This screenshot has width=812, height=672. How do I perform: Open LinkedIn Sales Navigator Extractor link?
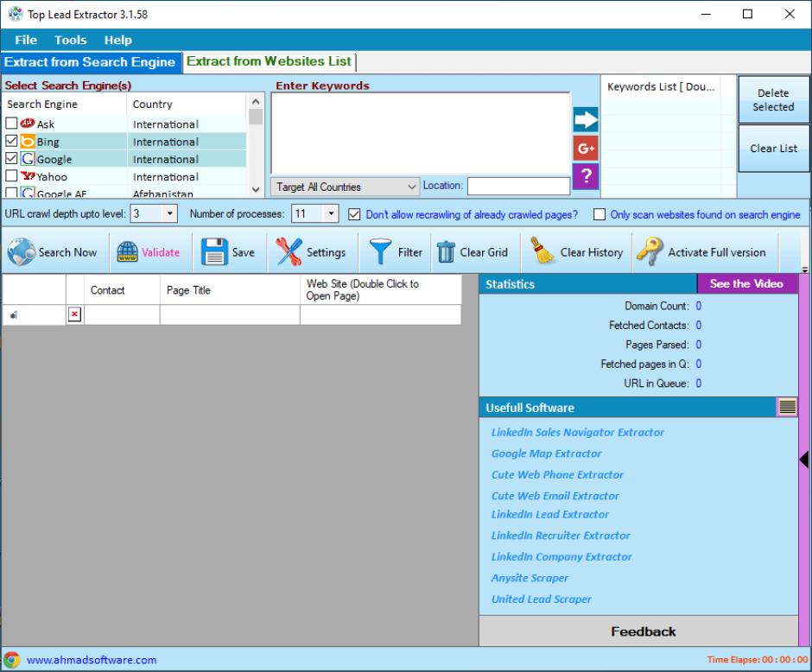click(577, 432)
